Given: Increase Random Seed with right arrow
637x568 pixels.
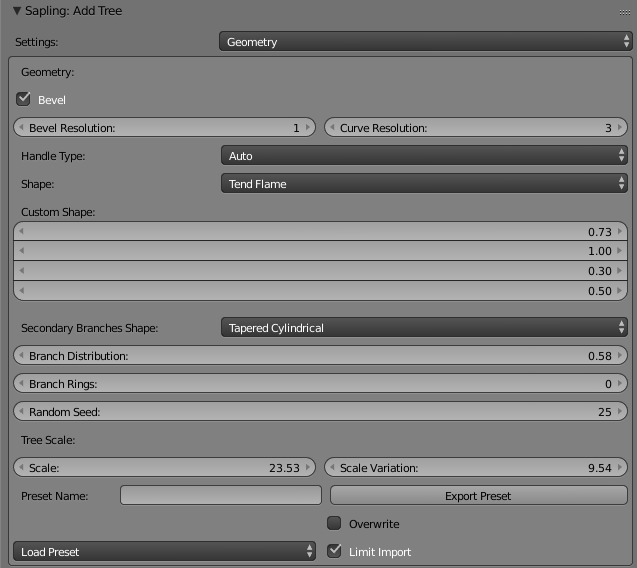Looking at the screenshot, I should 620,411.
